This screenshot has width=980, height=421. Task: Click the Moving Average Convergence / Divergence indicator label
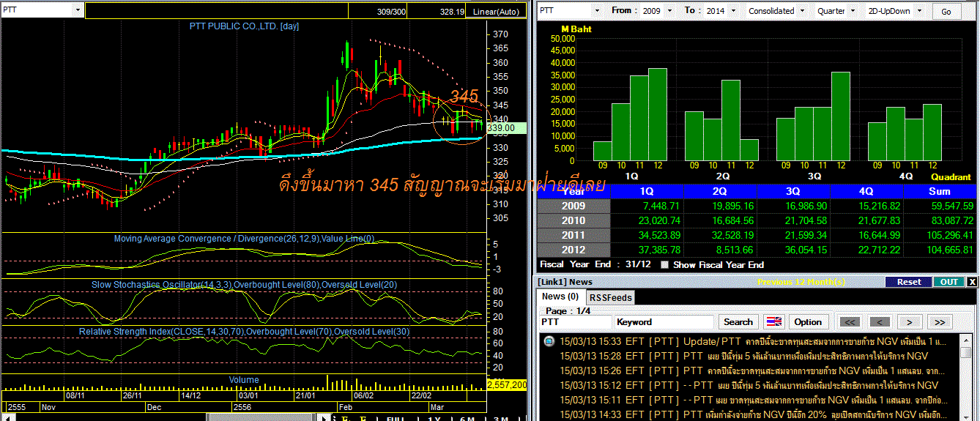pyautogui.click(x=244, y=239)
